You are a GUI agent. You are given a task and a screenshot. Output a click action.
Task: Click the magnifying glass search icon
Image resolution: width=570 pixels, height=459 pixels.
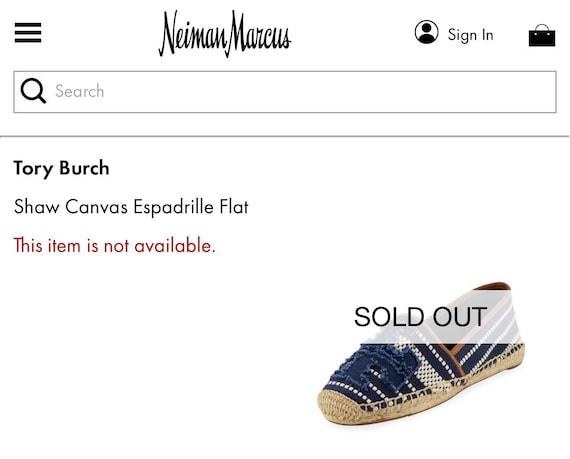33,91
